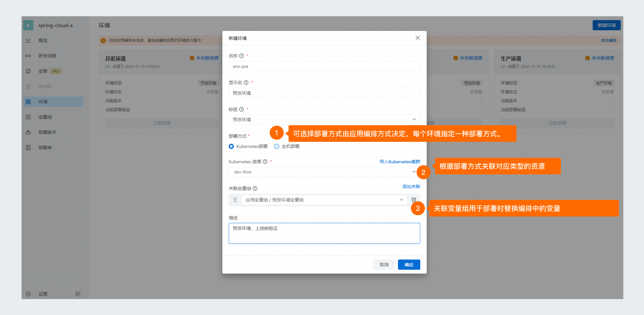The height and width of the screenshot is (315, 644).
Task: Delete the associated variable group via trash icon
Action: [x=414, y=200]
